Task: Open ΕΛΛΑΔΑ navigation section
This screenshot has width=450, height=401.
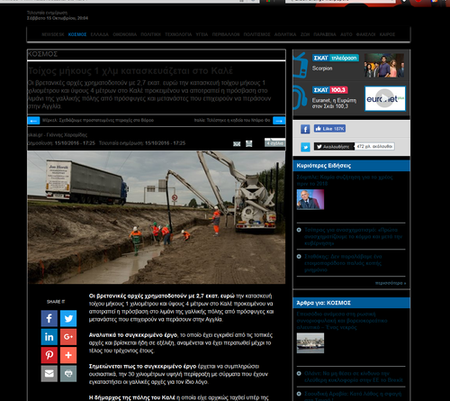Action: (99, 34)
